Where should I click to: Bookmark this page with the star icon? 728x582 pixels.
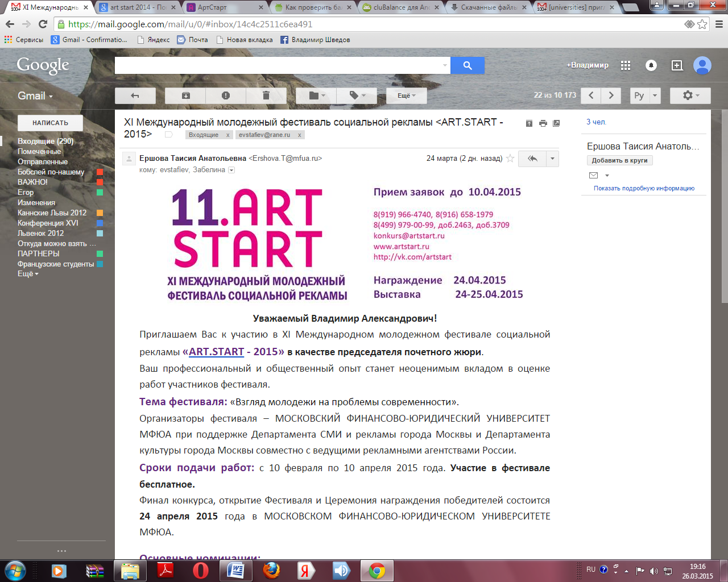tap(702, 24)
